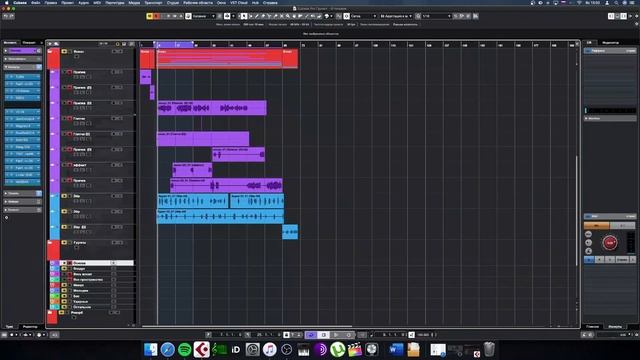Viewport: 640px width, 360px height.
Task: Toggle record enable on эффект track
Action: coord(69,165)
